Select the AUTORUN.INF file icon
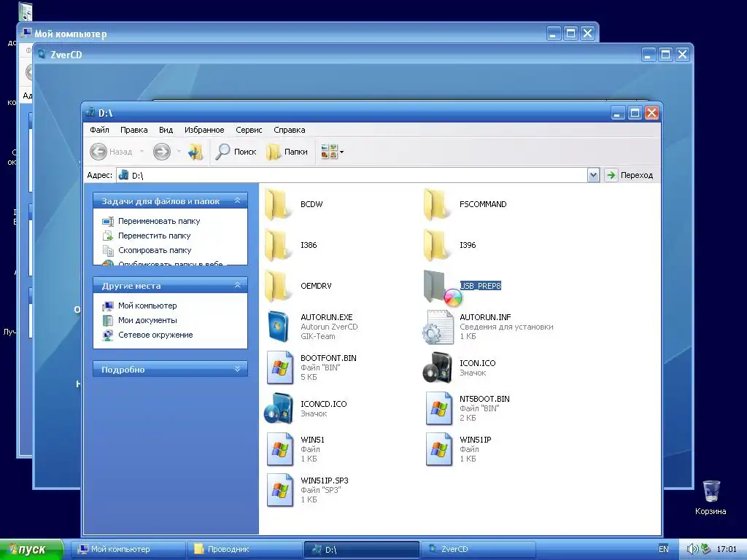The height and width of the screenshot is (560, 747). 438,327
